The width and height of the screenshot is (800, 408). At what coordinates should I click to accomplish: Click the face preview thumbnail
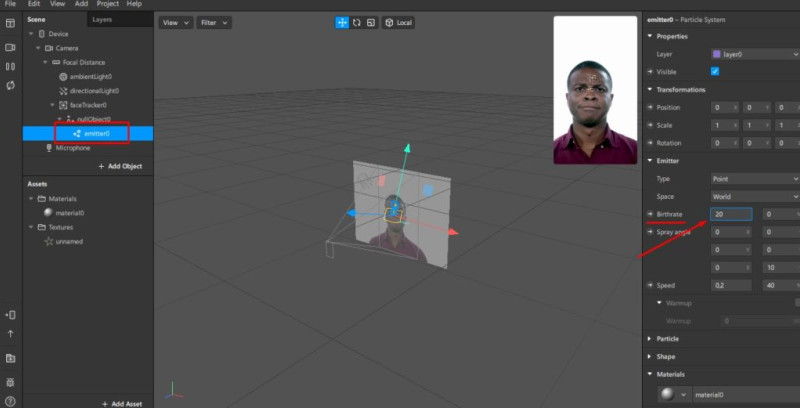(x=595, y=90)
